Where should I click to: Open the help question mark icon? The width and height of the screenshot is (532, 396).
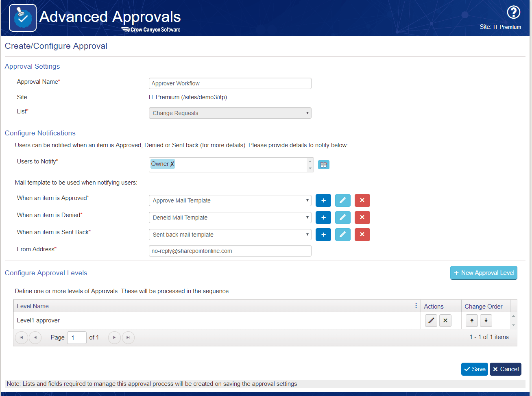(513, 12)
